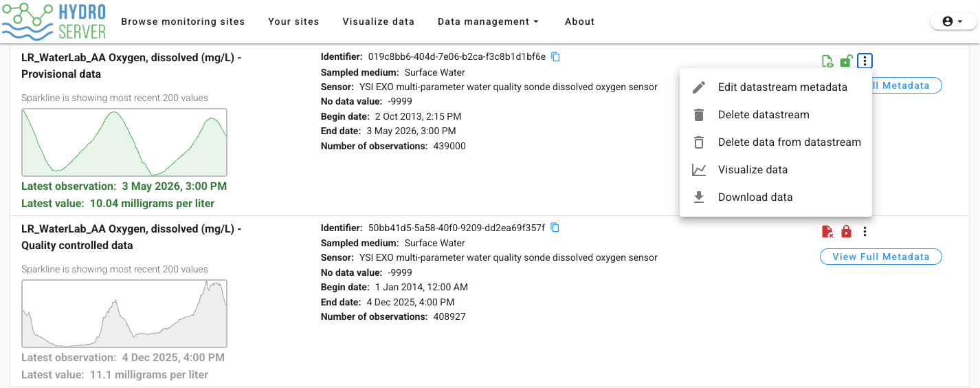Toggle the red hidden data file icon
Image resolution: width=980 pixels, height=388 pixels.
(x=827, y=232)
